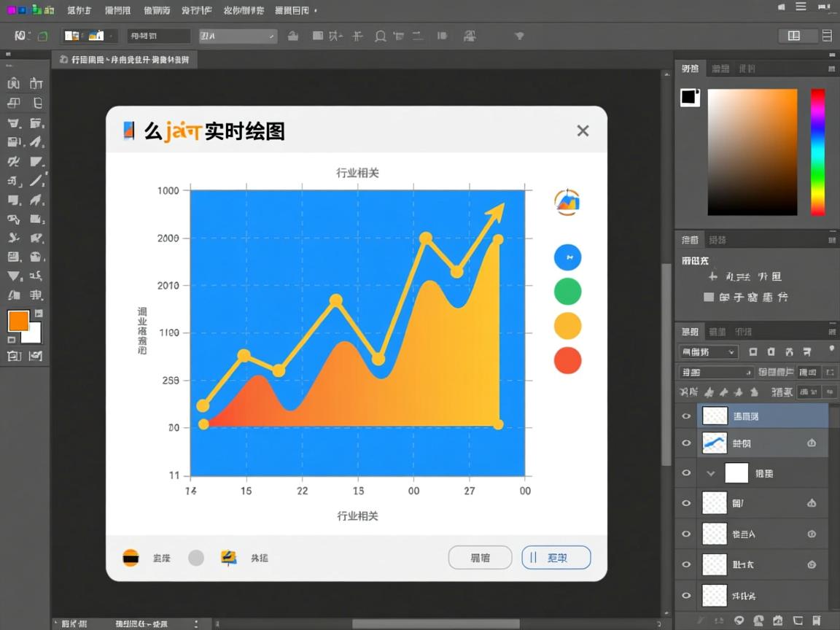Click the downward triangle tool in the tools panel
The height and width of the screenshot is (630, 840).
(x=14, y=276)
